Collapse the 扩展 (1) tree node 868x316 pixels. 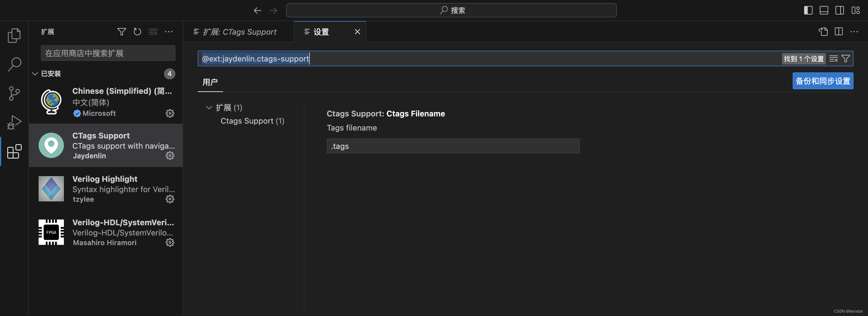point(209,108)
